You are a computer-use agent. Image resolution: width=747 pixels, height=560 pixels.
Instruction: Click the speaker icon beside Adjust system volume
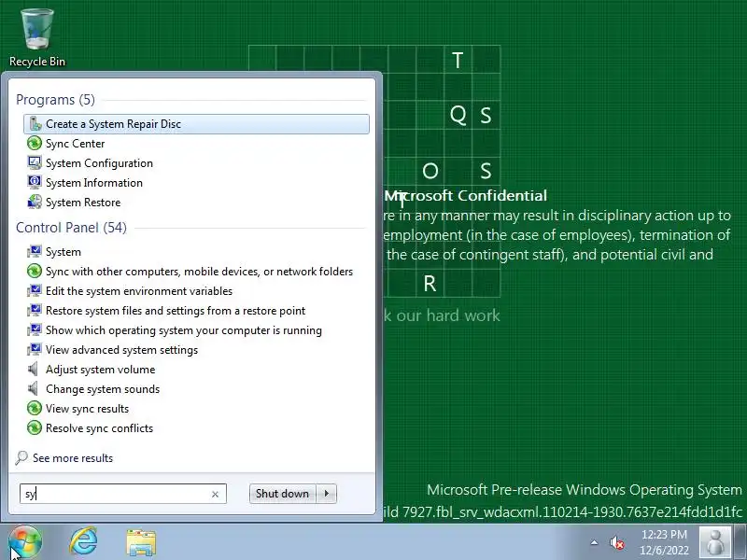point(33,369)
